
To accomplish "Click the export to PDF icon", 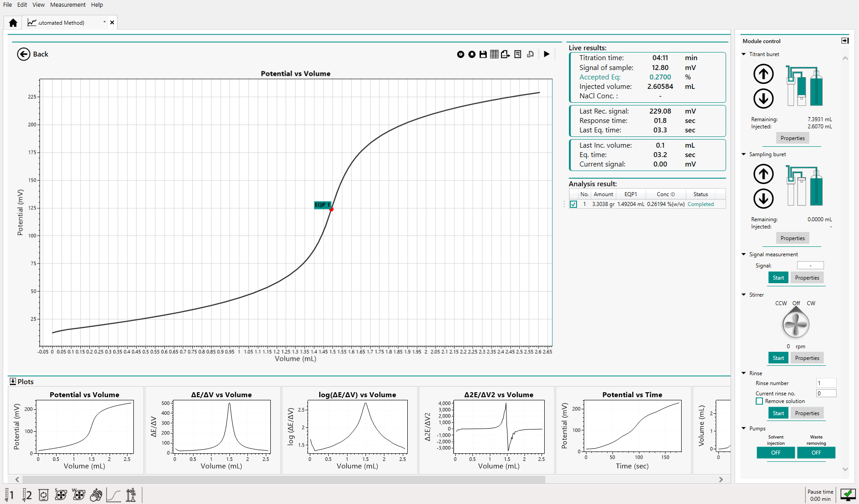I will 506,54.
